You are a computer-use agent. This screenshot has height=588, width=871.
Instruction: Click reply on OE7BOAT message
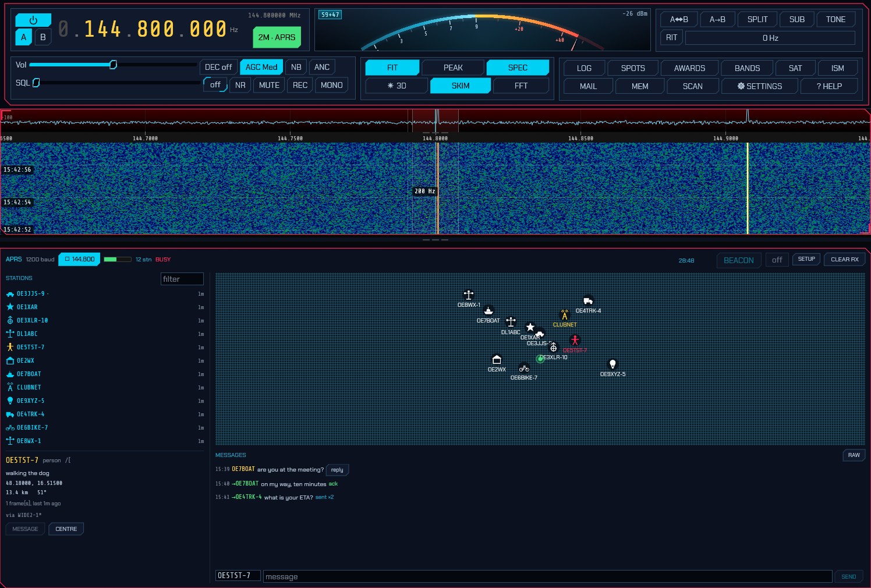pos(337,470)
